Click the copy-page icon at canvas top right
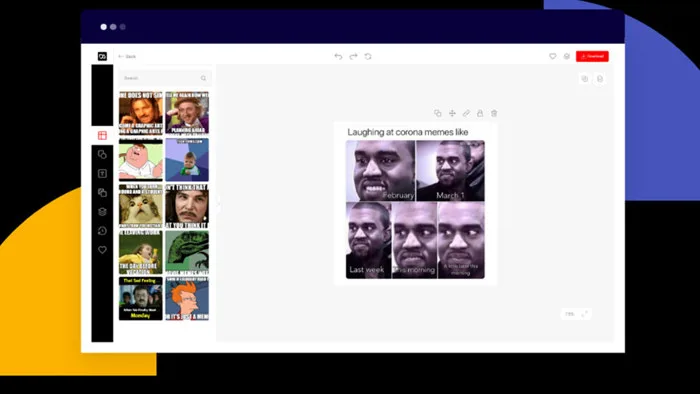 (x=584, y=79)
